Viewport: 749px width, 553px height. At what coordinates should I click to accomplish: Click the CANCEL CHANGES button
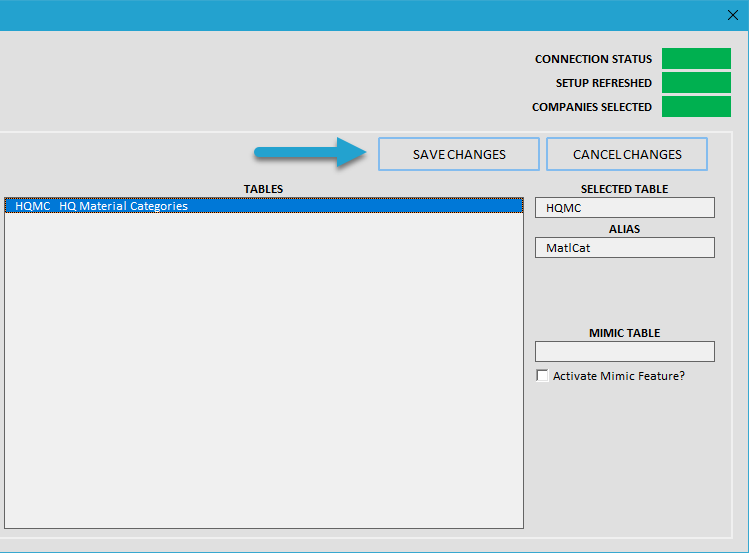coord(627,154)
